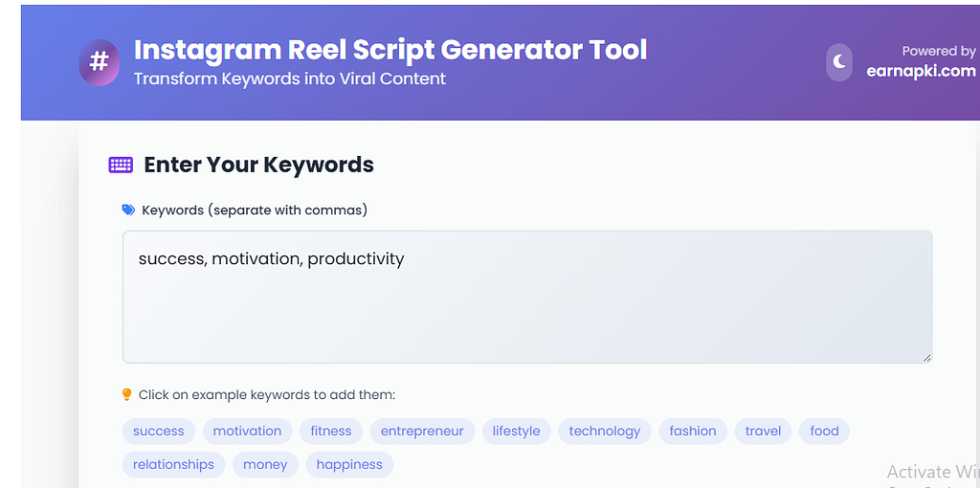
Task: Click the lightbulb hint icon
Action: [x=126, y=394]
